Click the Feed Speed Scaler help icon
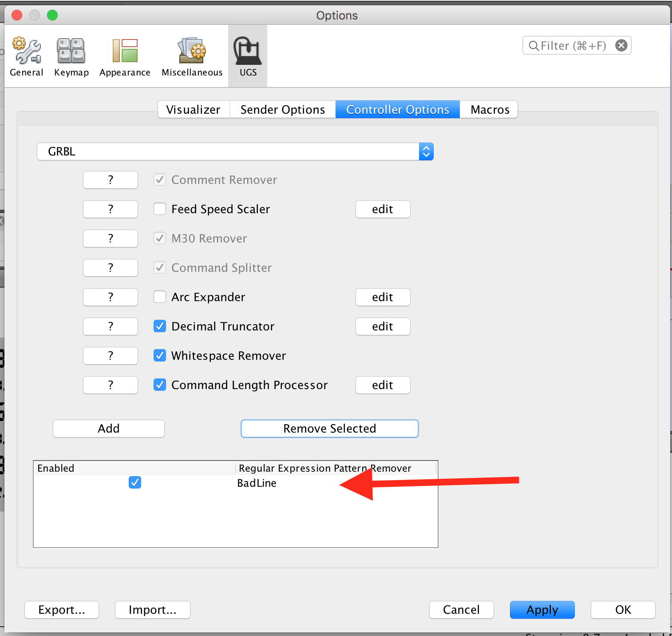The width and height of the screenshot is (672, 636). 110,209
